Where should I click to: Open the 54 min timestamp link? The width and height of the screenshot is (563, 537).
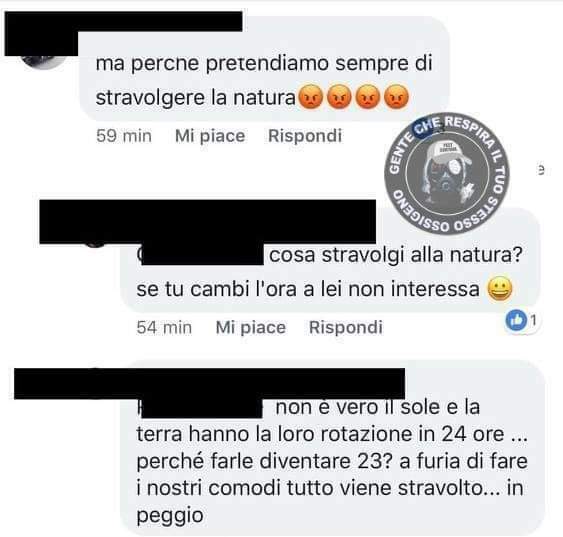164,327
